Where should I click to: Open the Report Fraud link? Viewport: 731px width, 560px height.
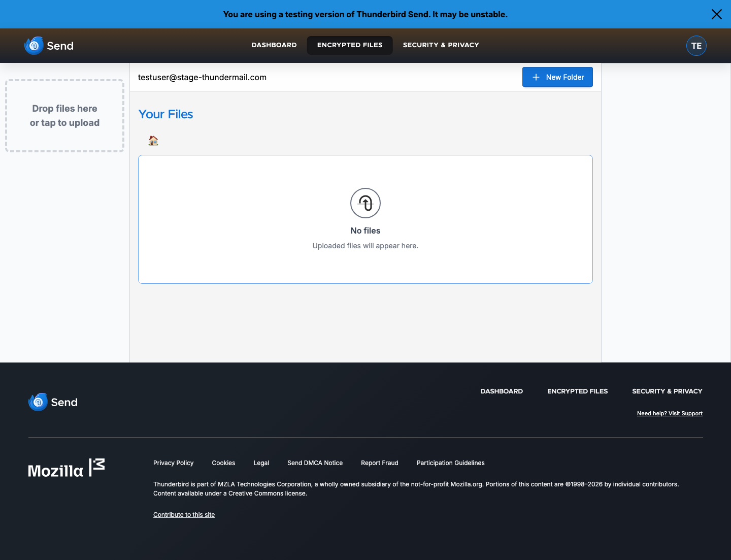(x=380, y=463)
